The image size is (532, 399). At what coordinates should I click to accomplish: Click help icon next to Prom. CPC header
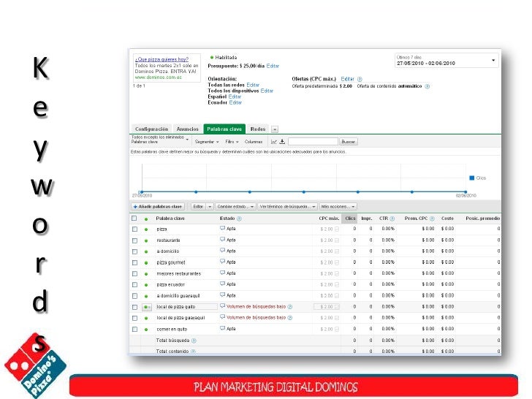point(432,218)
